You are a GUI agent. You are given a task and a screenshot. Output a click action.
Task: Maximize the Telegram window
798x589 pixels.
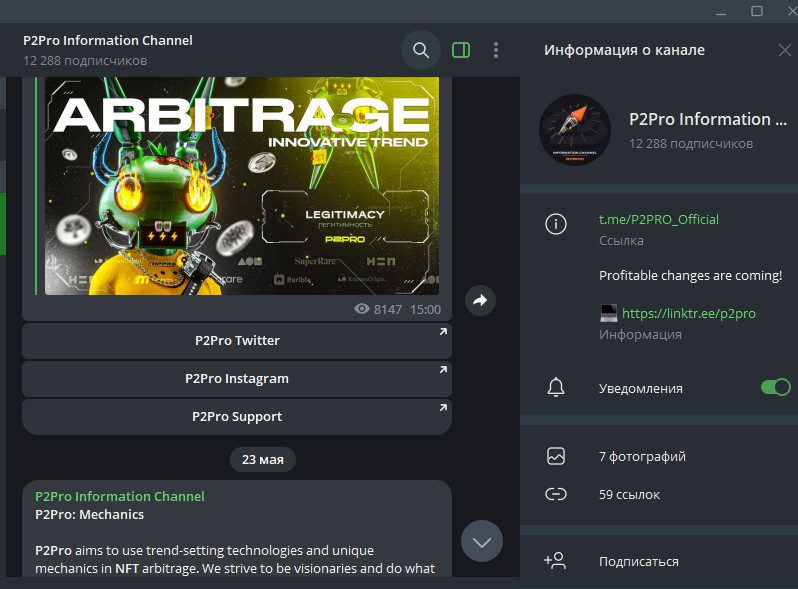[x=757, y=11]
